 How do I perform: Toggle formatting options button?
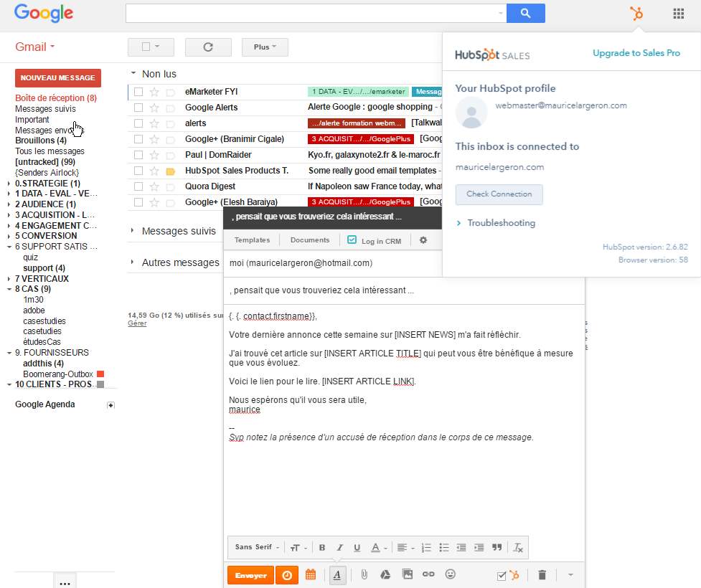(337, 575)
